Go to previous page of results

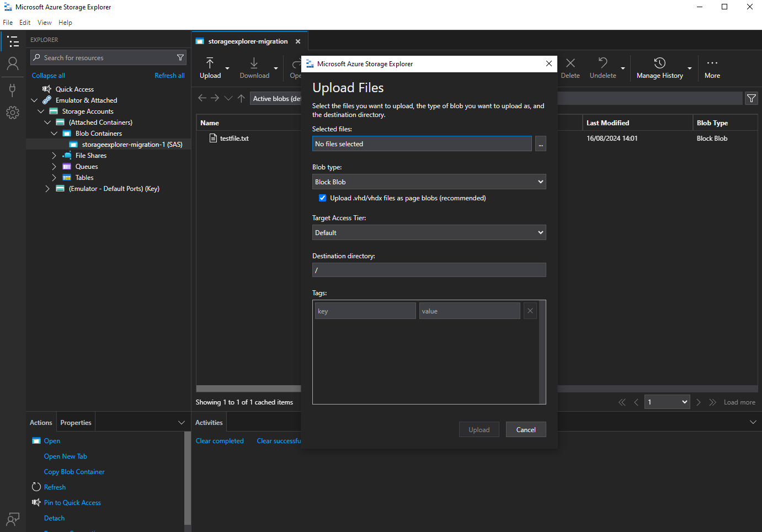coord(636,402)
